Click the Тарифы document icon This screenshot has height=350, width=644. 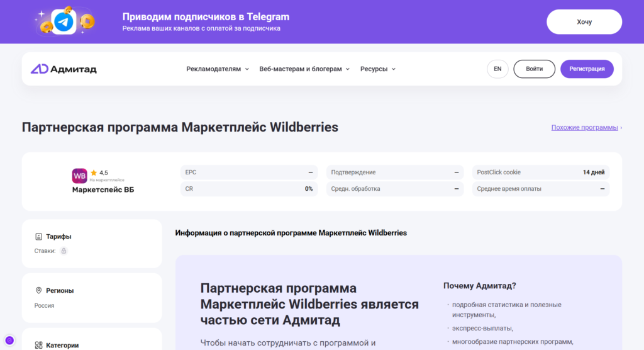pyautogui.click(x=38, y=237)
